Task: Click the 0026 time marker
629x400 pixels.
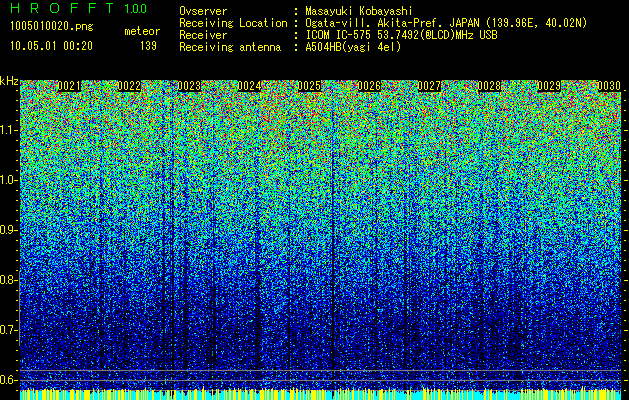Action: coord(369,86)
